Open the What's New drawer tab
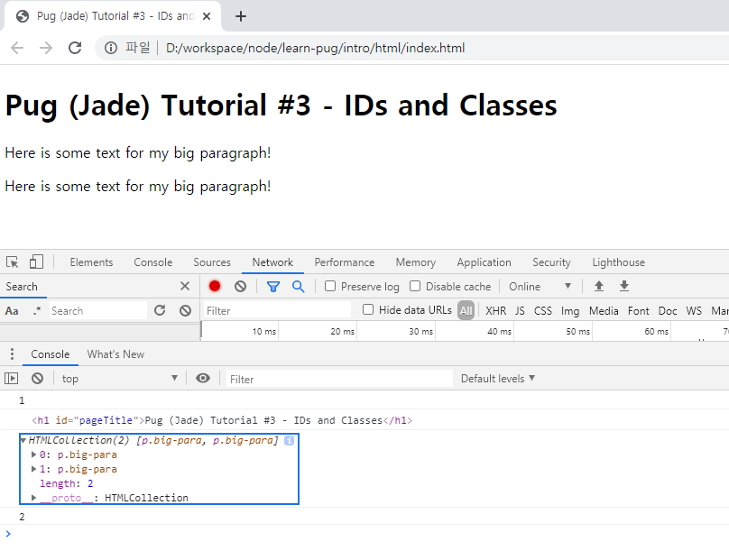The height and width of the screenshot is (560, 729). pos(115,354)
